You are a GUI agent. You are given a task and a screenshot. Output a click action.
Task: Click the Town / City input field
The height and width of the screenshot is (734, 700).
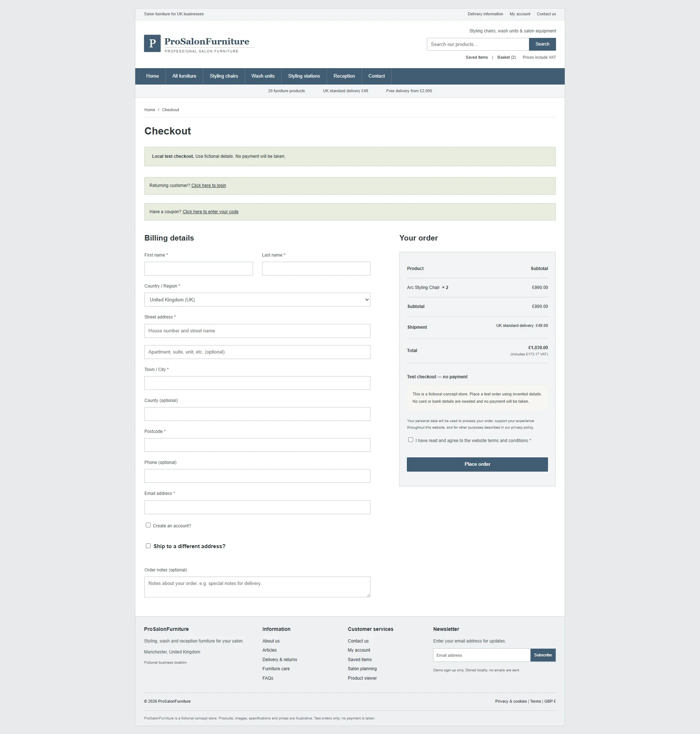click(x=257, y=383)
